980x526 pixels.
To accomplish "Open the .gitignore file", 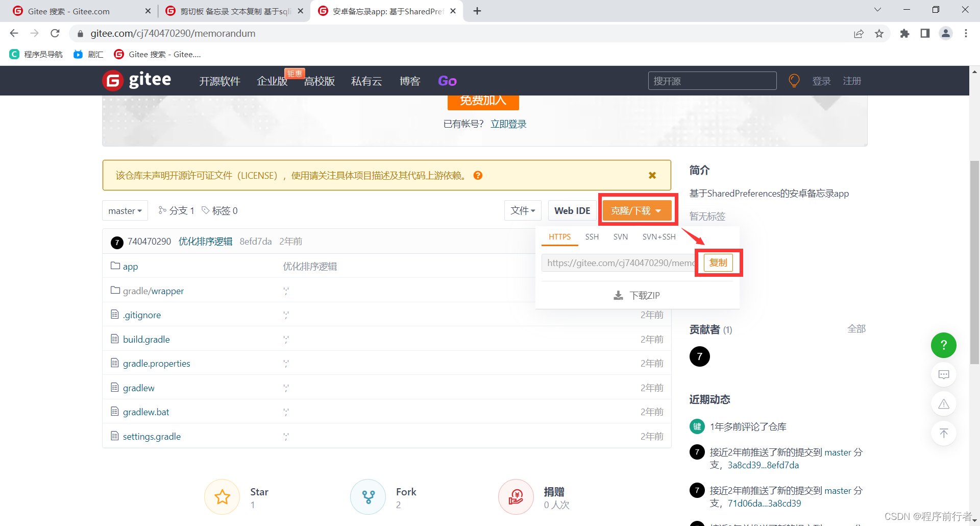I will 141,315.
